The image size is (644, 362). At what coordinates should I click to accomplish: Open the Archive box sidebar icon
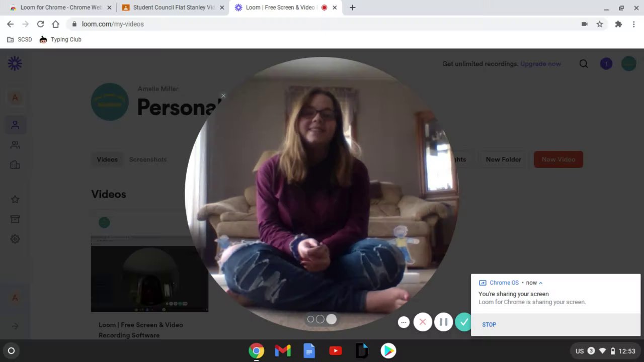(x=15, y=219)
